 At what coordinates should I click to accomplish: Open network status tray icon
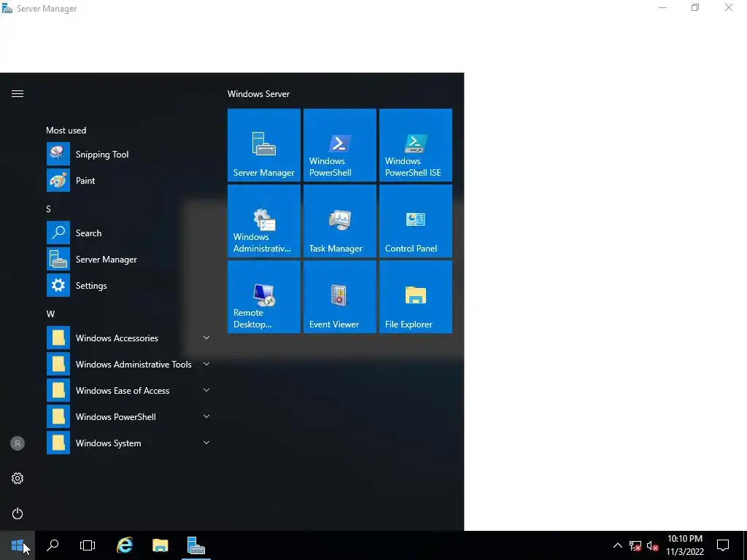pyautogui.click(x=635, y=545)
